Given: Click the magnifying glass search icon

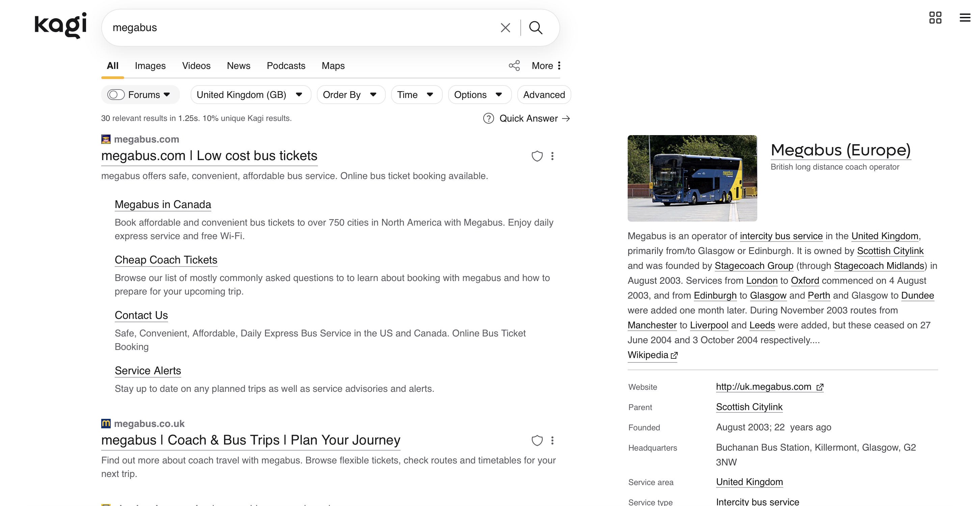Looking at the screenshot, I should point(535,27).
